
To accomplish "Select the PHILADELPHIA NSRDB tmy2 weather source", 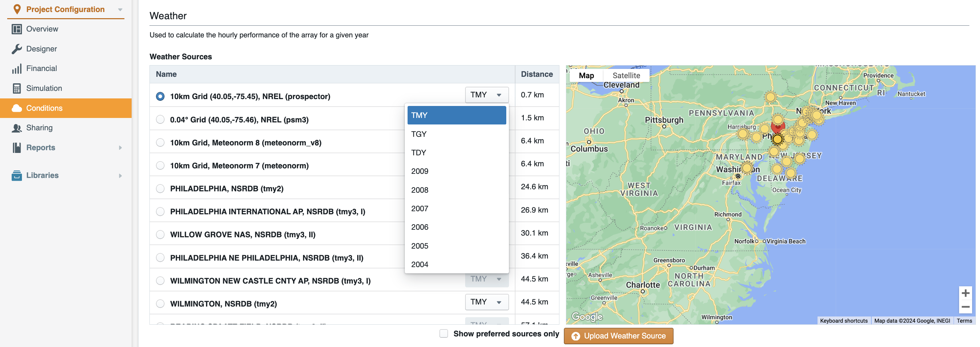I will coord(160,188).
